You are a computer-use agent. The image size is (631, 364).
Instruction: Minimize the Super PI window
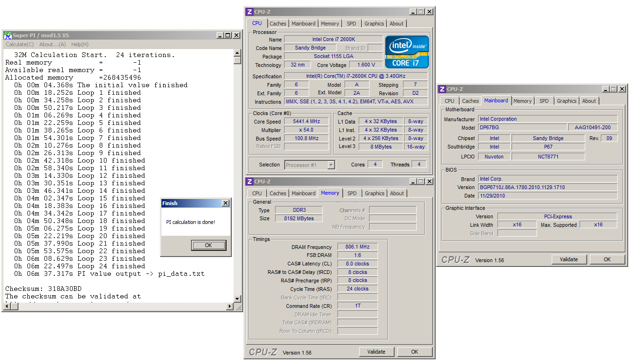click(x=220, y=35)
